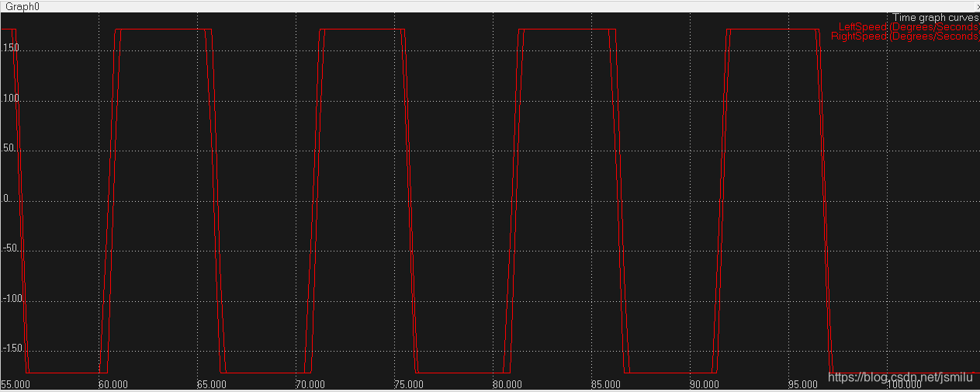Click the Graph0 title label
The image size is (980, 392).
pyautogui.click(x=23, y=6)
